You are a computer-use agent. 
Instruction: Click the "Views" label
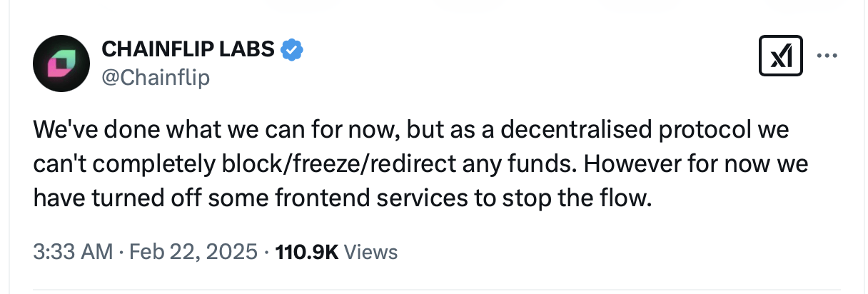click(x=370, y=251)
